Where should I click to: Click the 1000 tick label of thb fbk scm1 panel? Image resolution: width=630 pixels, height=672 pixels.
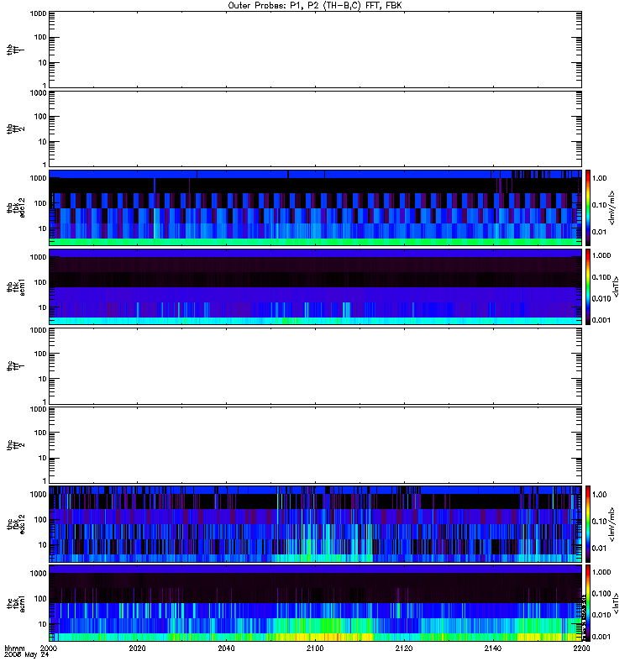click(x=38, y=257)
